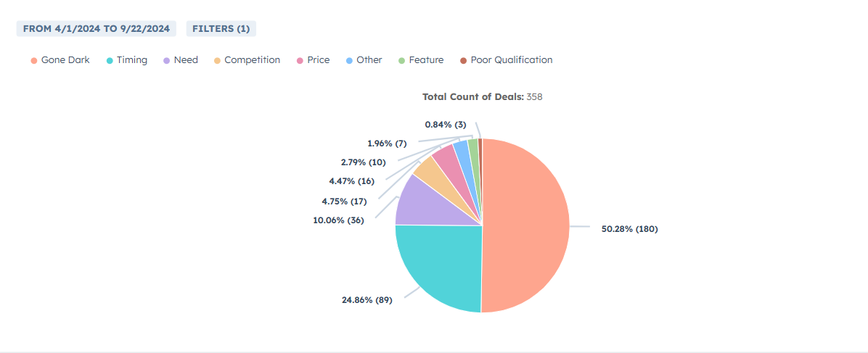The width and height of the screenshot is (868, 353).
Task: Click the 24.86% (89) data label
Action: (x=367, y=299)
